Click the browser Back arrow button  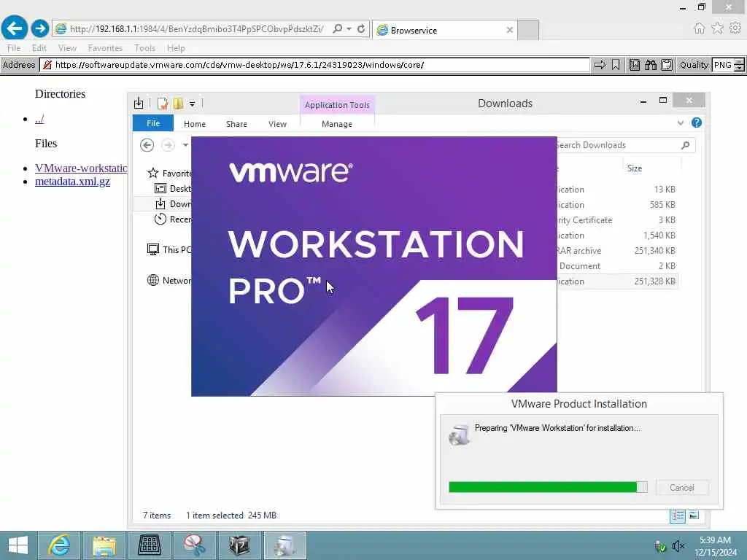pos(15,28)
